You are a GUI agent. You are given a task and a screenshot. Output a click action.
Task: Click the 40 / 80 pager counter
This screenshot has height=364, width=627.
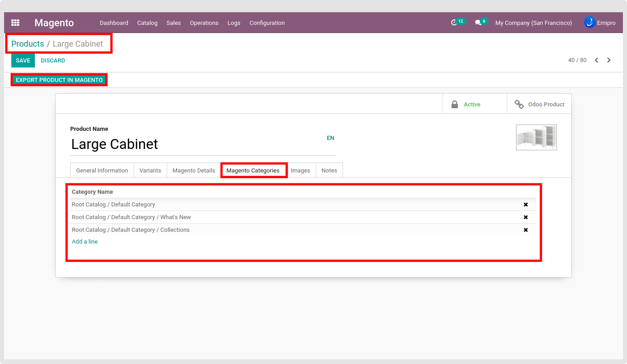577,60
